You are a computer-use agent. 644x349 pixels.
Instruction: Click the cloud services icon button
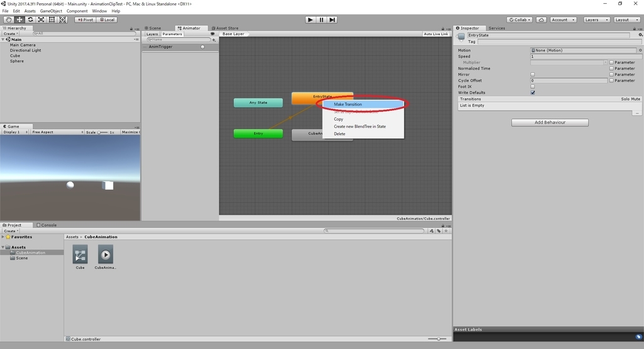(541, 19)
